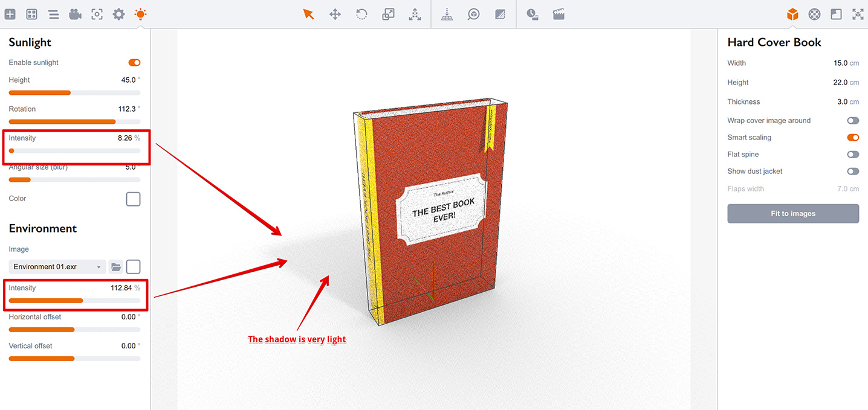Image resolution: width=868 pixels, height=410 pixels.
Task: Click the orange 3D cube panel icon
Action: coord(792,14)
